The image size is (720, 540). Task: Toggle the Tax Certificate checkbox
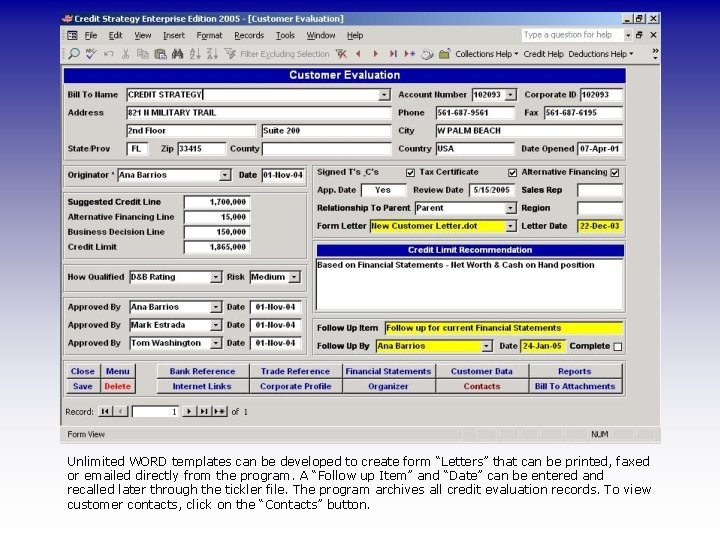pos(512,173)
